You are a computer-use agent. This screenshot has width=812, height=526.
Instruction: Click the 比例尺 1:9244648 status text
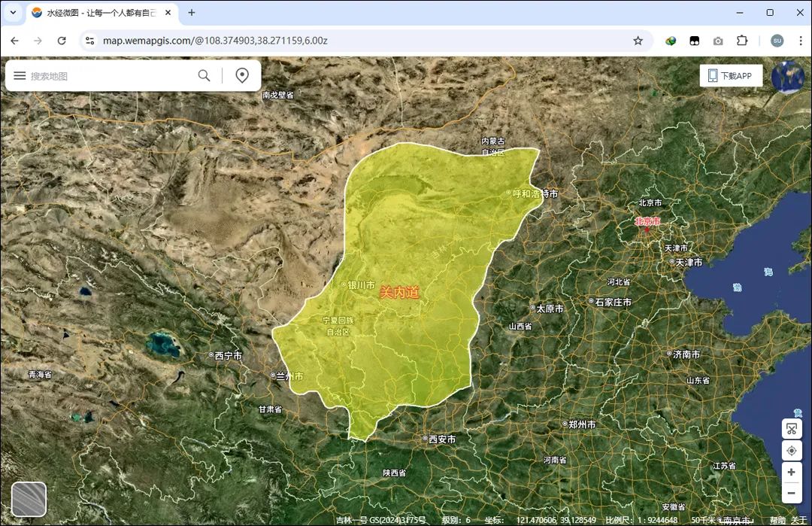[x=641, y=520]
